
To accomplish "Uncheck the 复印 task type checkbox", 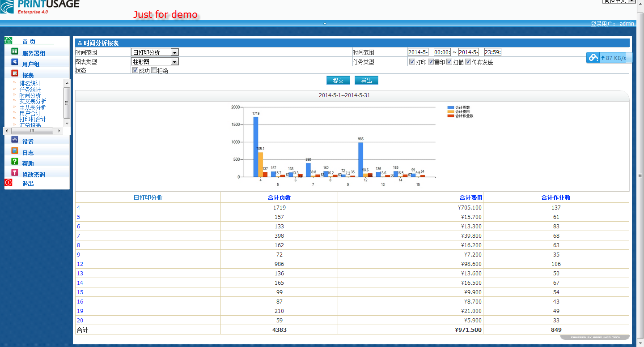I will point(431,62).
